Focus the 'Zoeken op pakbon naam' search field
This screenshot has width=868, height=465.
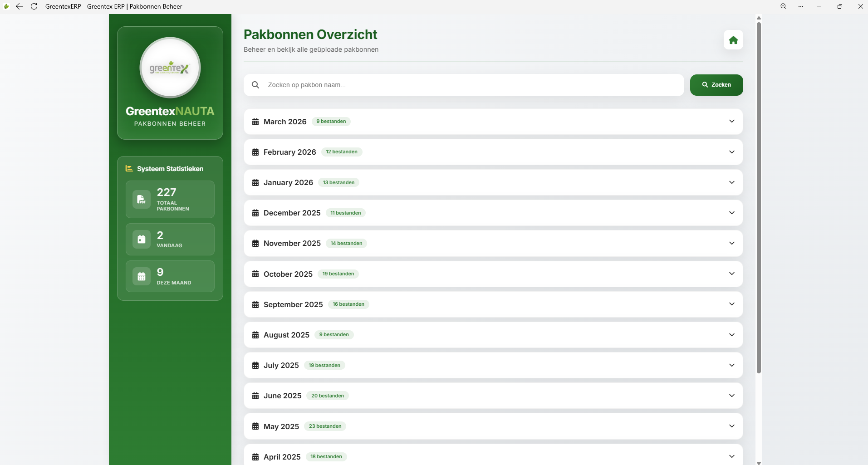tap(464, 85)
